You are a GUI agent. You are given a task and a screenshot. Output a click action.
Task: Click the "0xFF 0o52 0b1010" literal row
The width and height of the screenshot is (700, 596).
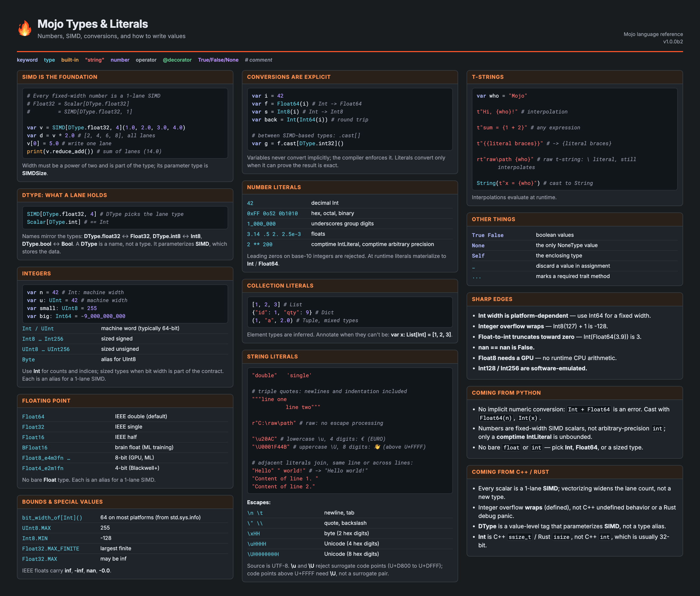[350, 213]
